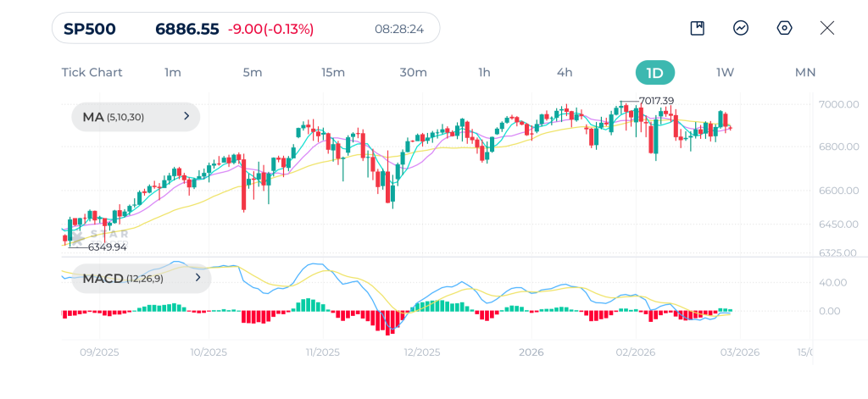This screenshot has height=399, width=868.
Task: Switch to Tick Chart view
Action: coord(92,72)
